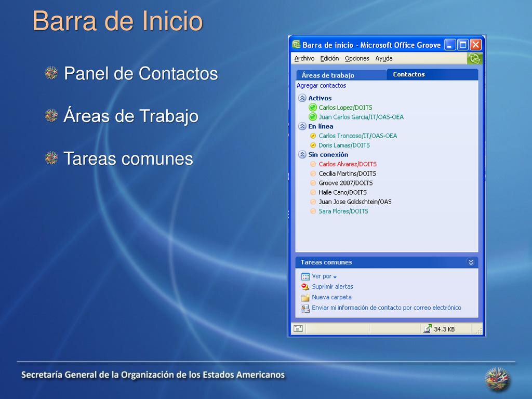
Task: Collapse the En línea contact group
Action: 302,126
